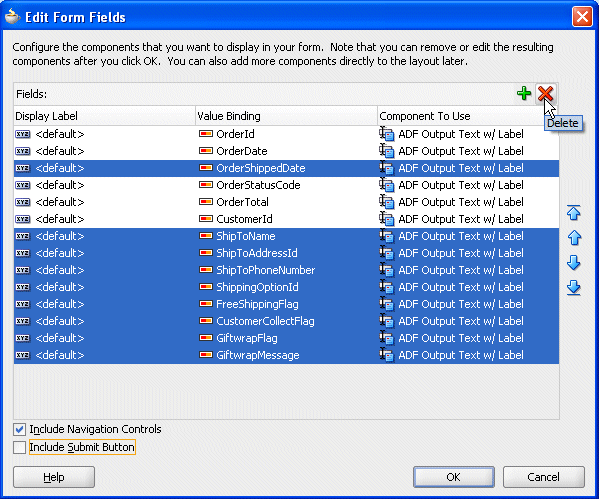Enable Include Submit Button checkbox
Viewport: 599px width, 499px height.
point(19,447)
